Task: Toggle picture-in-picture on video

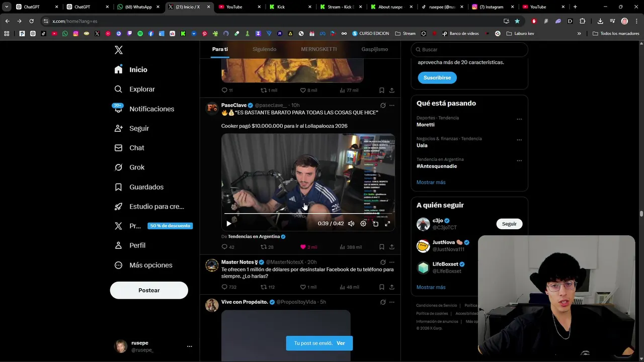Action: (x=375, y=224)
